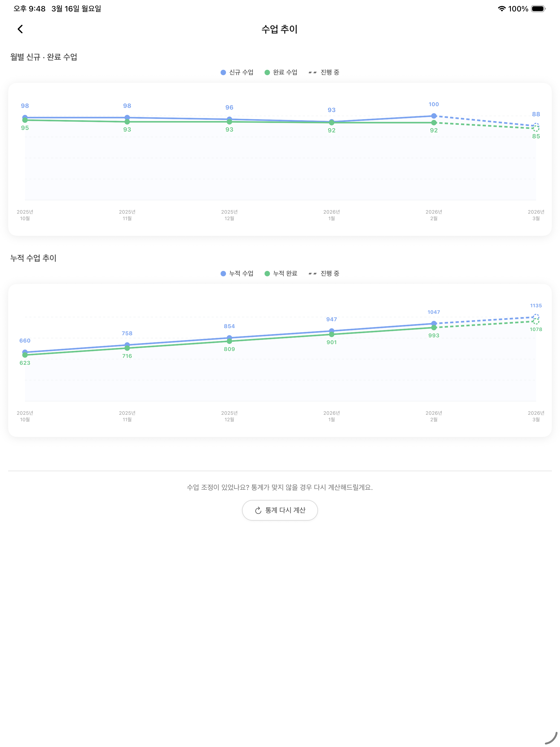
Task: Toggle '진행 중' legend in monthly chart
Action: 324,72
